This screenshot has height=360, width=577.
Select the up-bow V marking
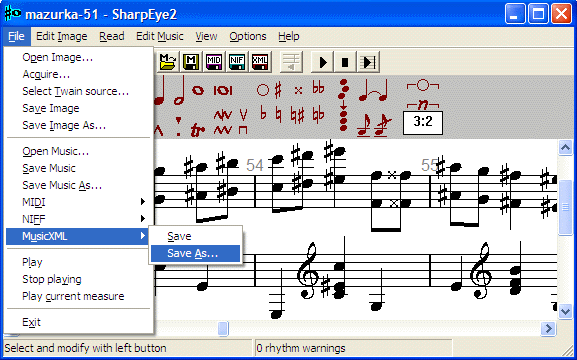coord(243,115)
